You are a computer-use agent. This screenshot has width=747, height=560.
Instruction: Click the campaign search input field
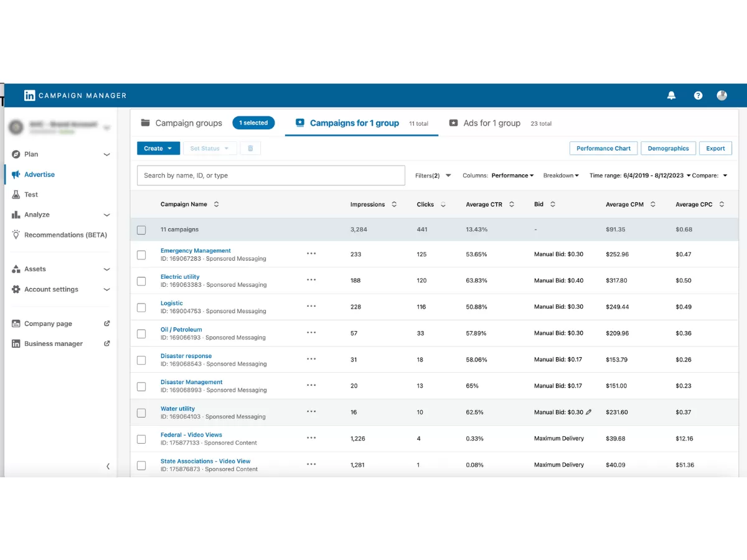[271, 175]
